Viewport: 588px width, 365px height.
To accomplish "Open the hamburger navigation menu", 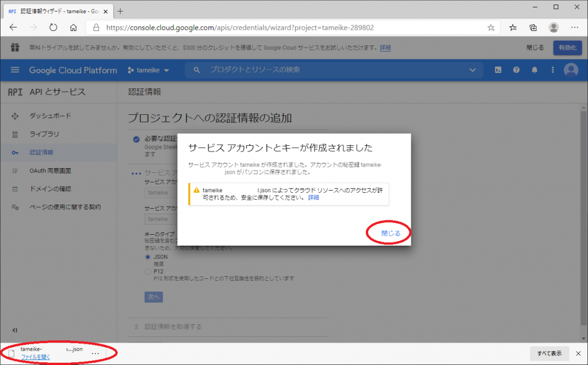I will tap(15, 70).
